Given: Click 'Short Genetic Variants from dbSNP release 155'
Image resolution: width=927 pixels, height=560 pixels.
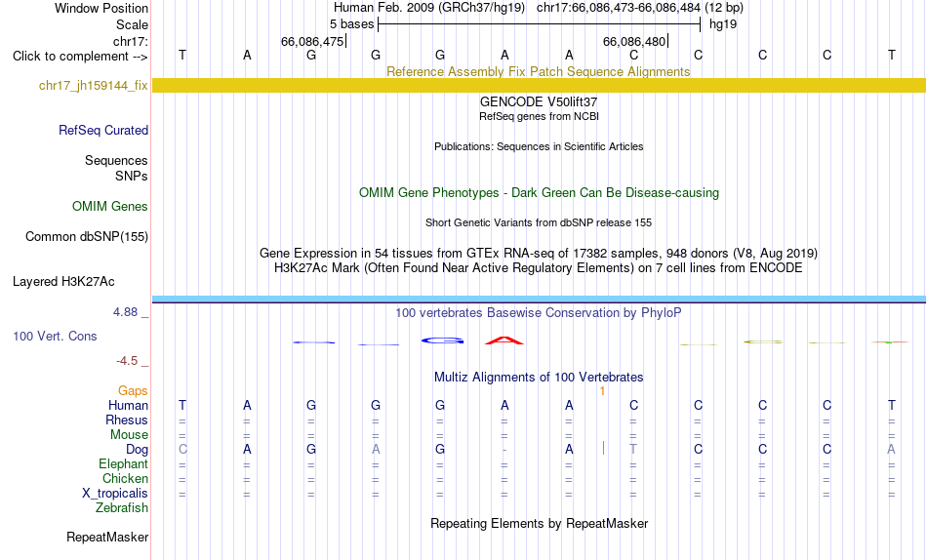Looking at the screenshot, I should point(539,223).
